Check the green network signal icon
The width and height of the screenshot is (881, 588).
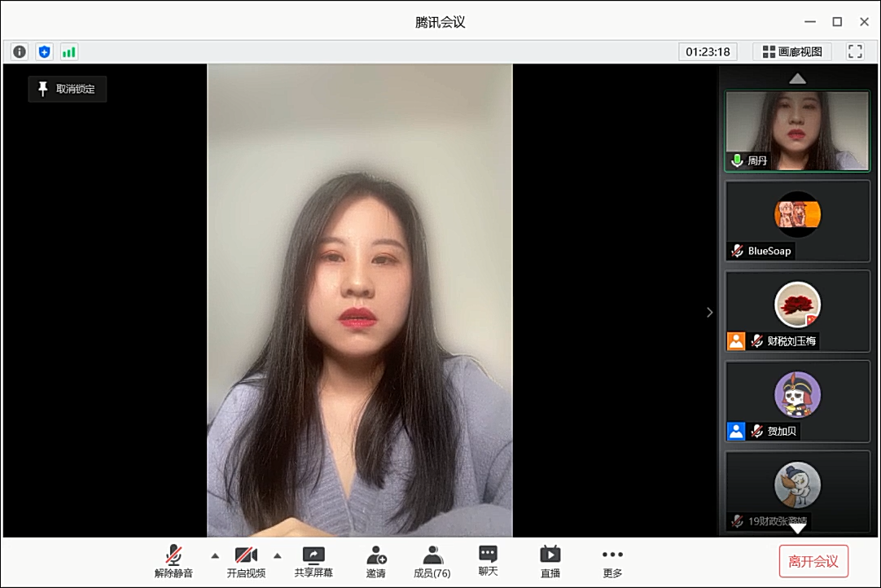point(68,52)
